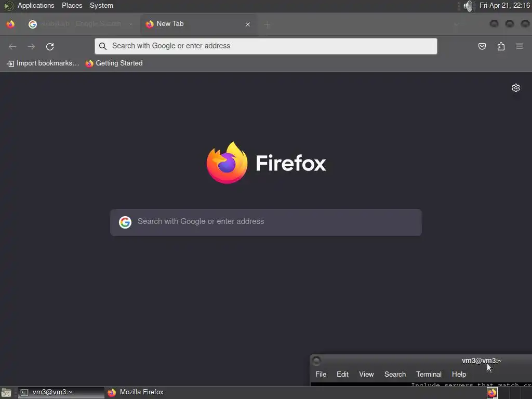Open the terminal window's View menu
This screenshot has width=532, height=399.
(x=366, y=374)
